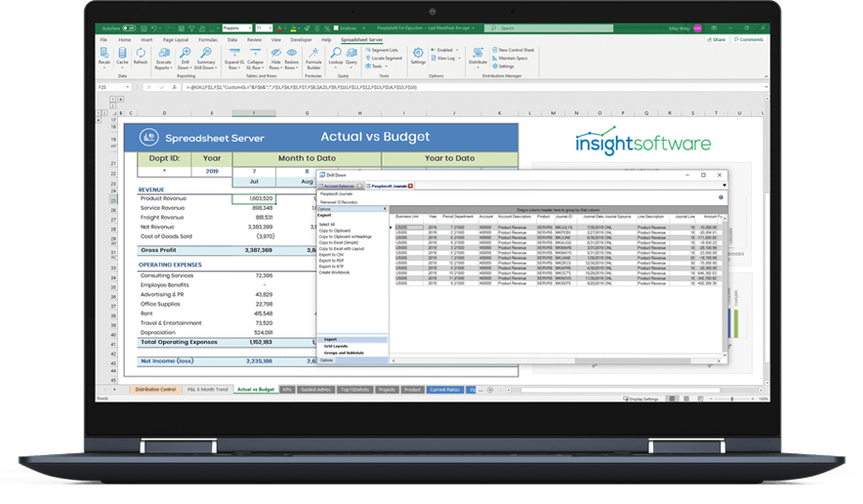This screenshot has width=863, height=504.
Task: Open the File menu
Action: 104,40
